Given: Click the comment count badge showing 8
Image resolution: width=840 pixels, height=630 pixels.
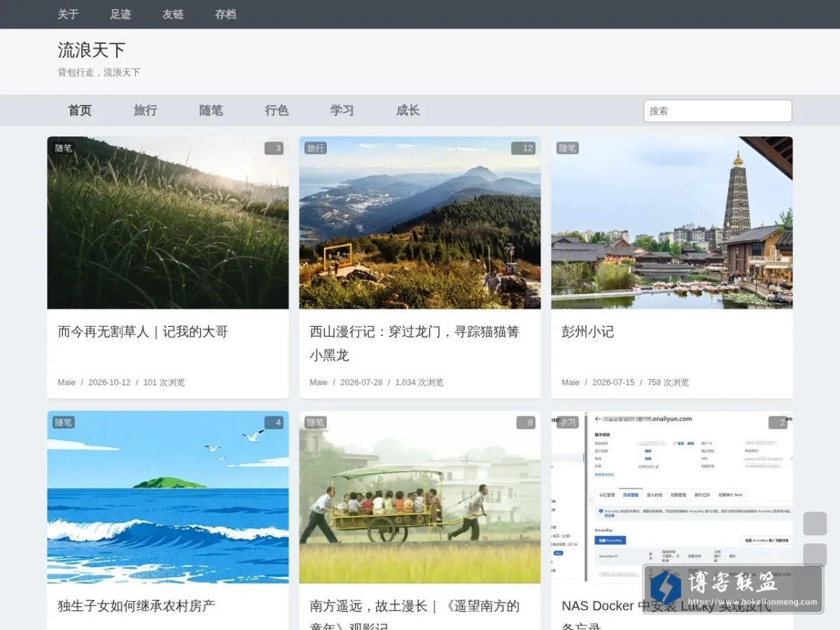Looking at the screenshot, I should (x=526, y=423).
